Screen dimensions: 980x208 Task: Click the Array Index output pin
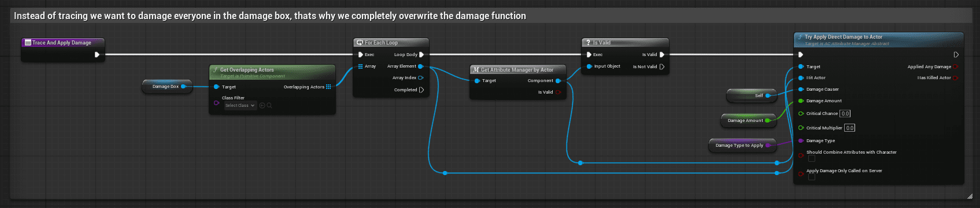(x=420, y=77)
